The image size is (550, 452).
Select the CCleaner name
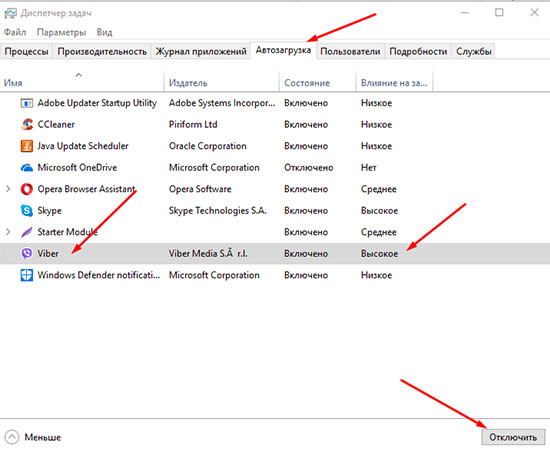pos(56,124)
